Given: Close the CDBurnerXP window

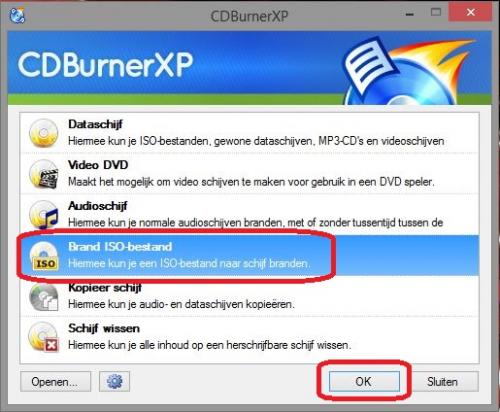Looking at the screenshot, I should click(x=470, y=13).
